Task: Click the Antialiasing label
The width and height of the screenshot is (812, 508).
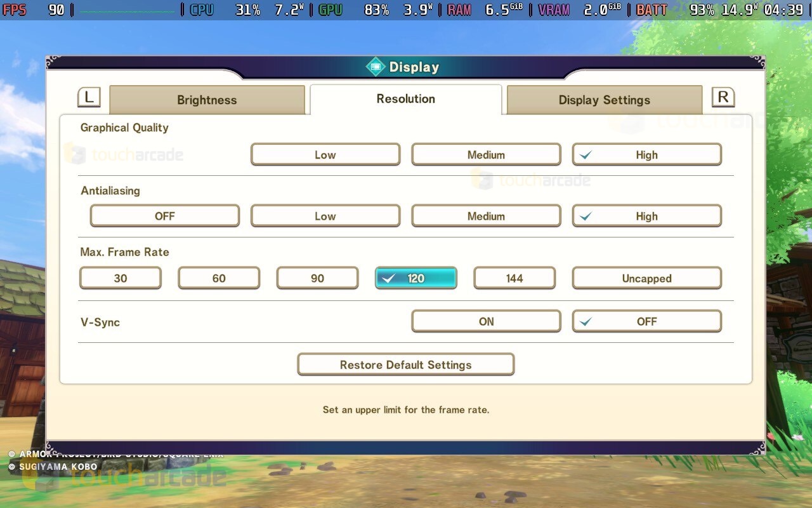Action: [110, 190]
